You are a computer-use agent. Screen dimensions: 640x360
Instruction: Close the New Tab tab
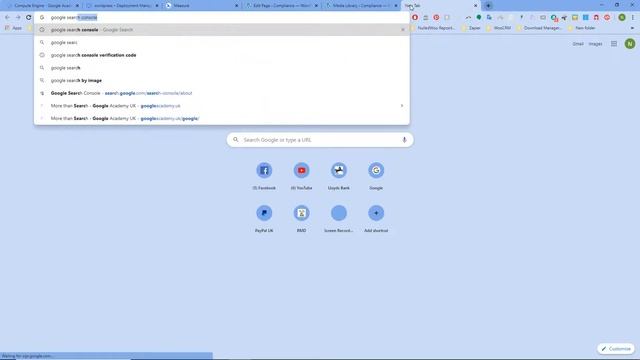point(476,6)
